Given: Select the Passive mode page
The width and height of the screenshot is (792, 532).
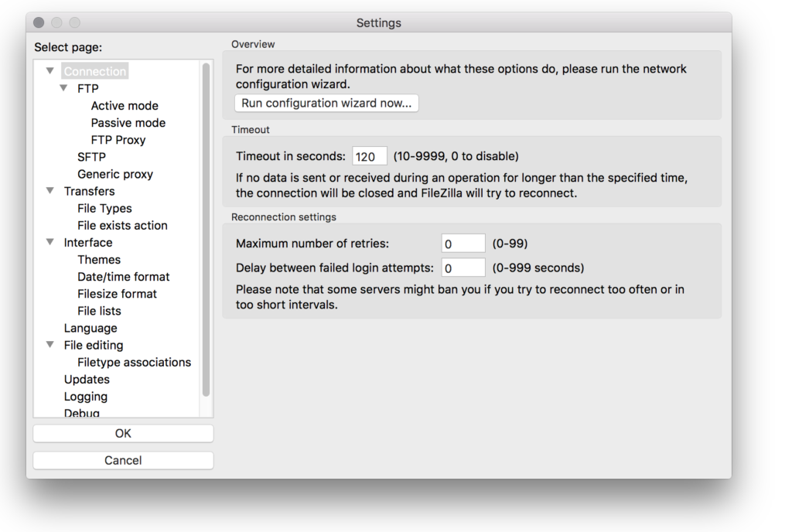Looking at the screenshot, I should pos(128,122).
